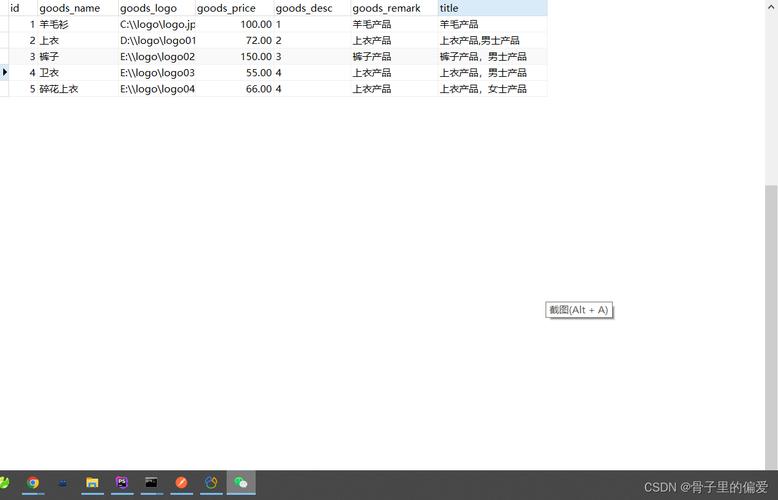Click the goods_remark column header

[392, 8]
